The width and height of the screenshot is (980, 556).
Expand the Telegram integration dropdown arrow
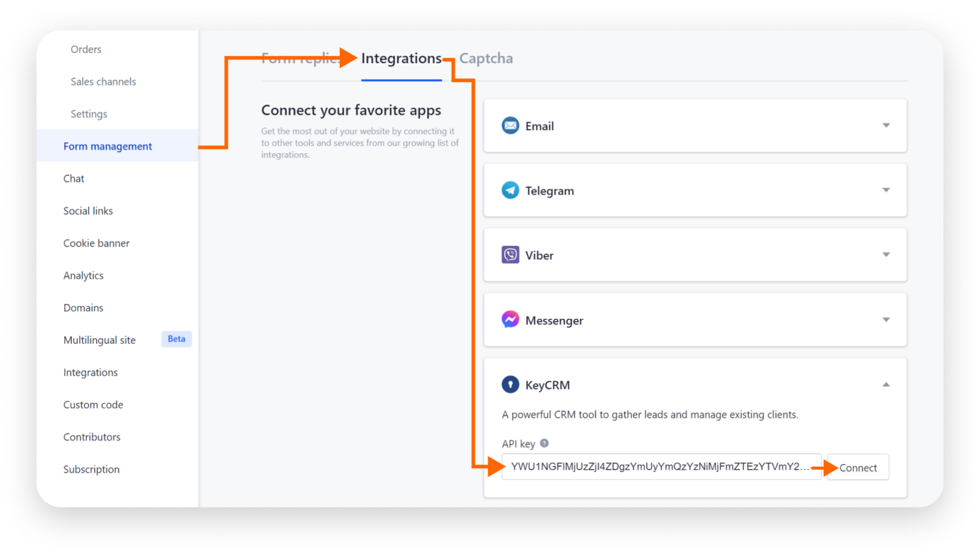click(x=886, y=190)
